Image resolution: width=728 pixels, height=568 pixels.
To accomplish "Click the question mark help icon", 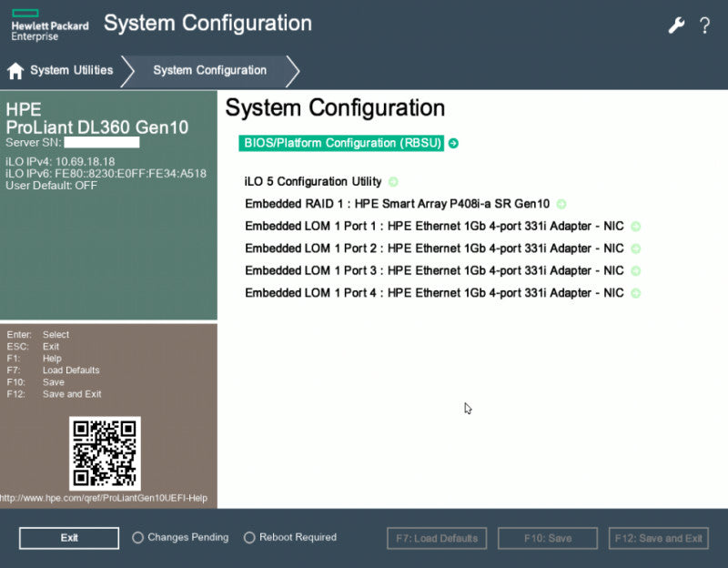I will point(704,25).
